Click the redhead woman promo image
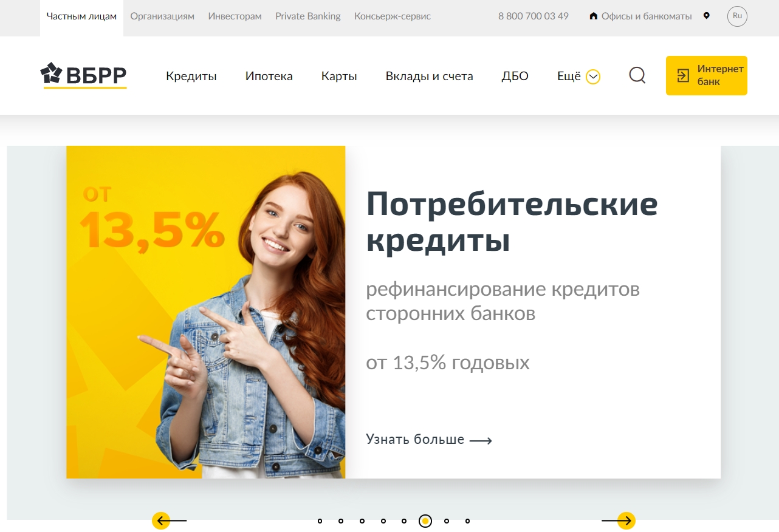The height and width of the screenshot is (532, 779). (206, 312)
